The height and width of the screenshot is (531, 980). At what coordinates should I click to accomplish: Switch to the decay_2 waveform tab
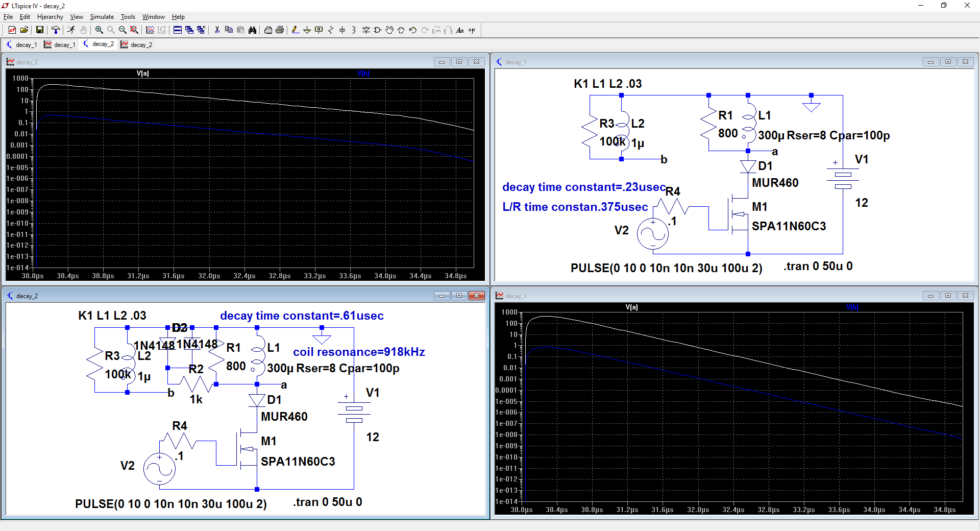pyautogui.click(x=136, y=45)
